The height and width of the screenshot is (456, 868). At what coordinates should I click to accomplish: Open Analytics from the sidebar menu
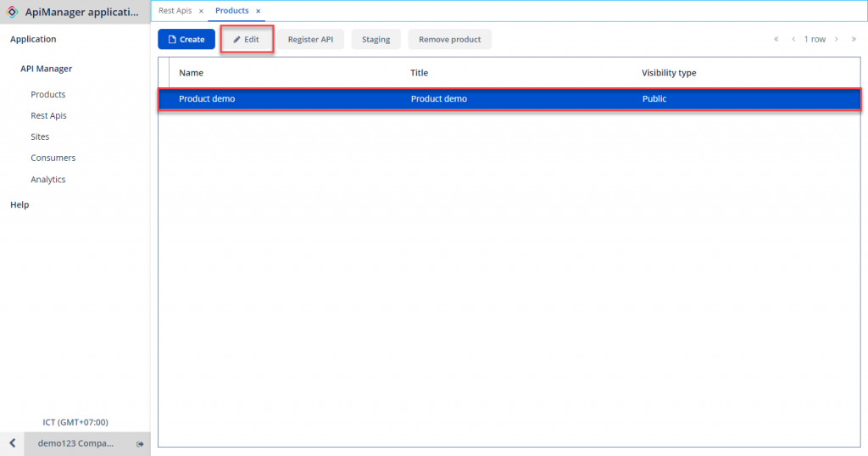coord(48,179)
